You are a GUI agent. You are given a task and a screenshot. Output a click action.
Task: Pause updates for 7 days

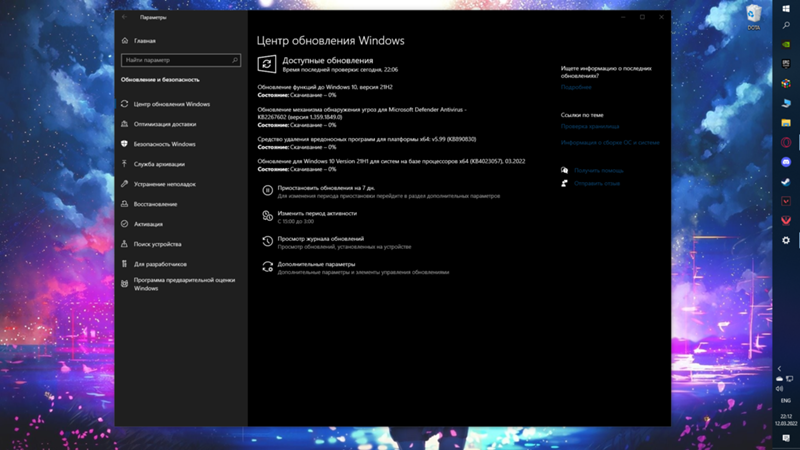(326, 188)
